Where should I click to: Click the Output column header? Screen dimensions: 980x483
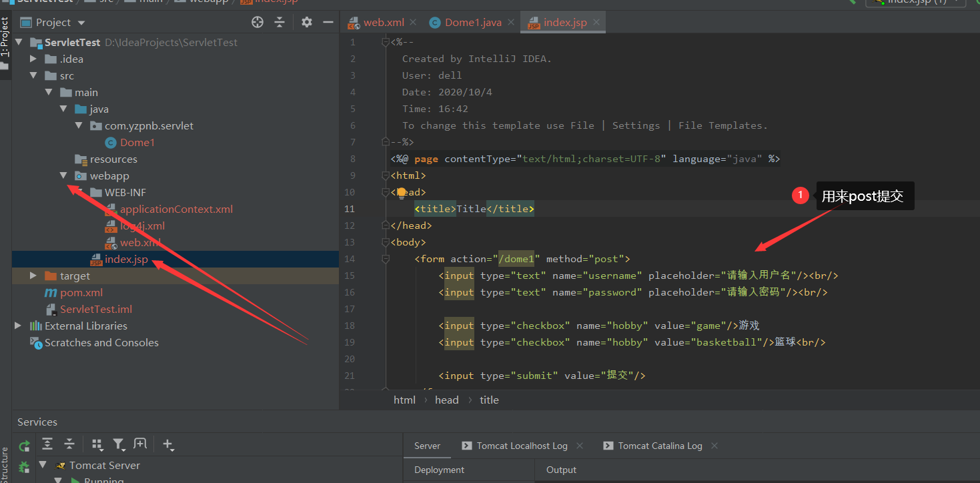point(561,470)
